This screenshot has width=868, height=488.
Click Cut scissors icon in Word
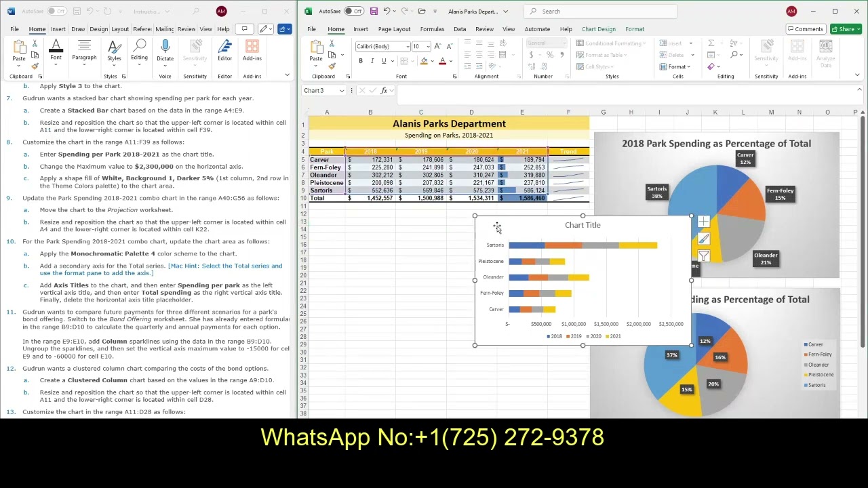[35, 43]
